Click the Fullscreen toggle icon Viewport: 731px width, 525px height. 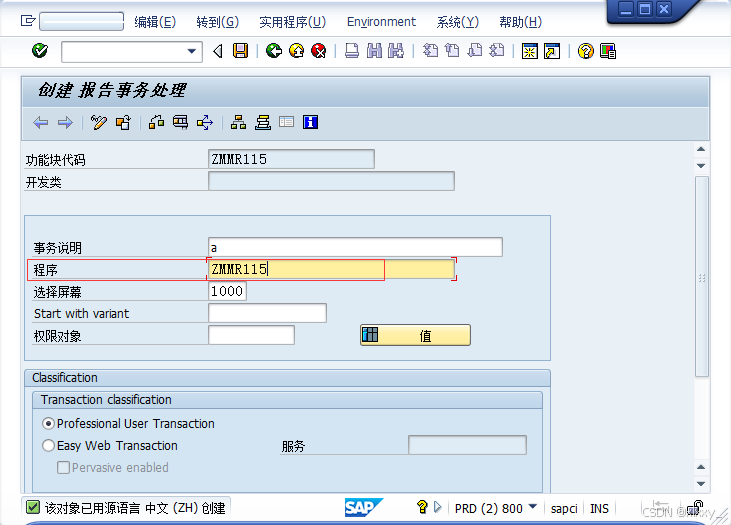[287, 122]
